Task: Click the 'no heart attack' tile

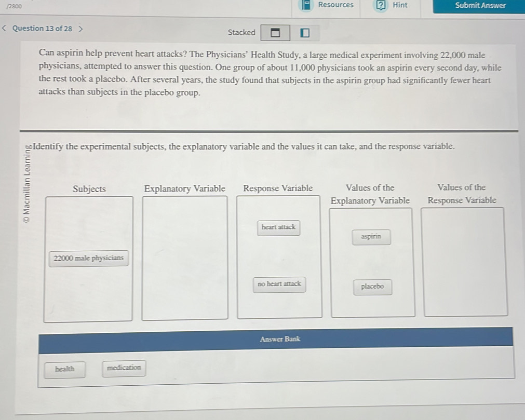Action: tap(279, 284)
